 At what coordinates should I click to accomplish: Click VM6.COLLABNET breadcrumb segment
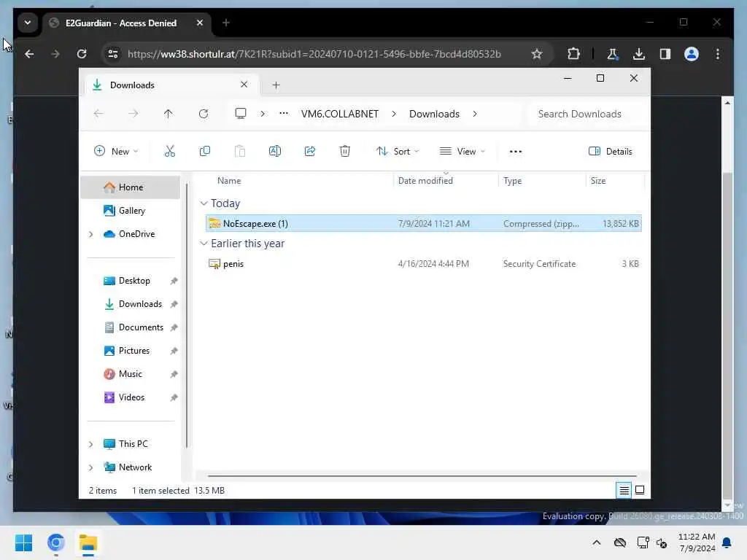pos(340,114)
